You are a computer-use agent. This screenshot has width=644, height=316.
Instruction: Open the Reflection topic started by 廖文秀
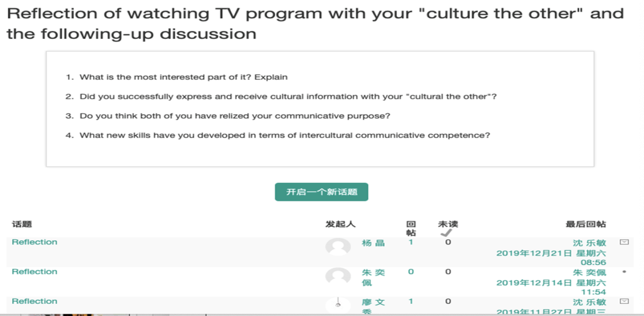pyautogui.click(x=35, y=301)
